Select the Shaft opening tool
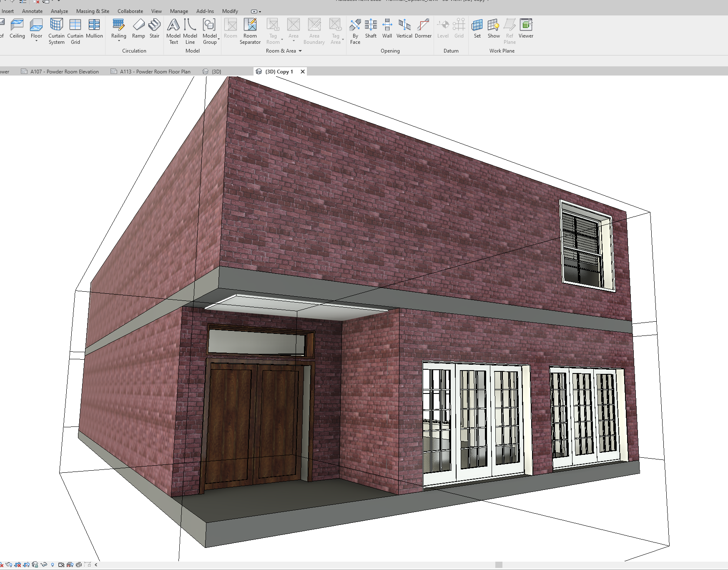 coord(371,29)
